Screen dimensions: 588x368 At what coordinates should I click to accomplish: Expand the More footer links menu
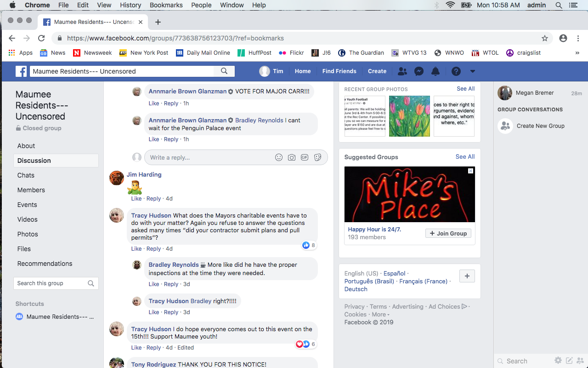point(380,315)
